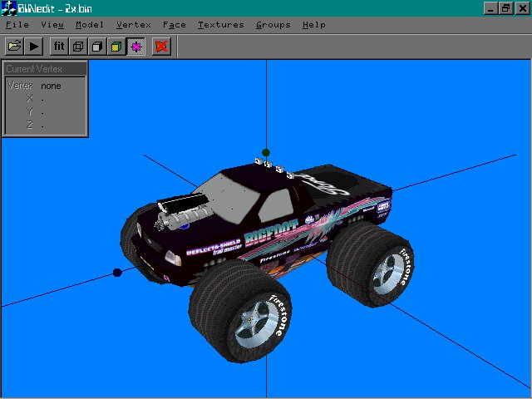Click the green axis handle dot
Viewport: 532px width, 399px height.
266,153
